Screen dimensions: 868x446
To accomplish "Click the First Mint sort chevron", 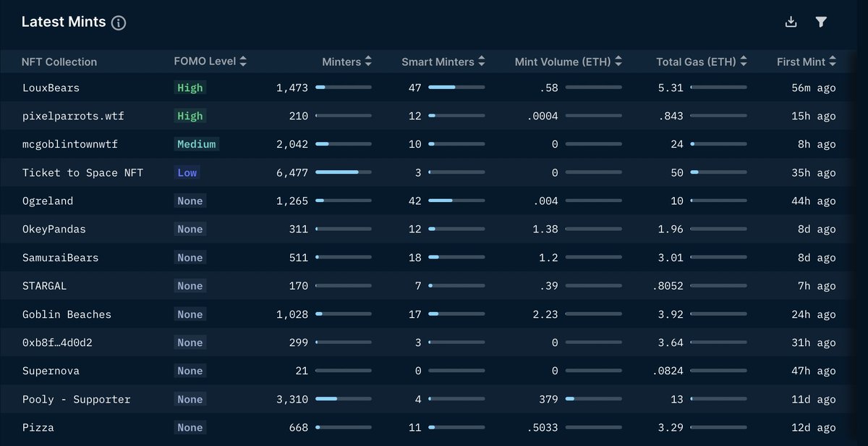I will pyautogui.click(x=832, y=61).
